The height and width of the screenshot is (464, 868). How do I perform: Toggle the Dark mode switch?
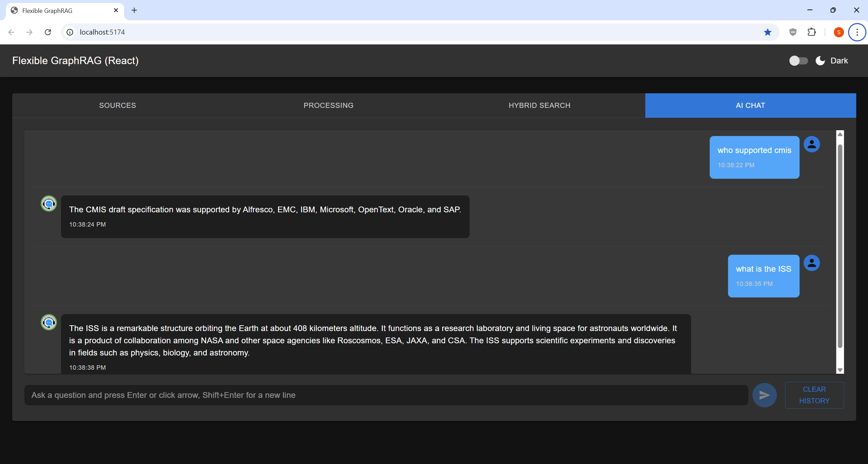click(798, 61)
